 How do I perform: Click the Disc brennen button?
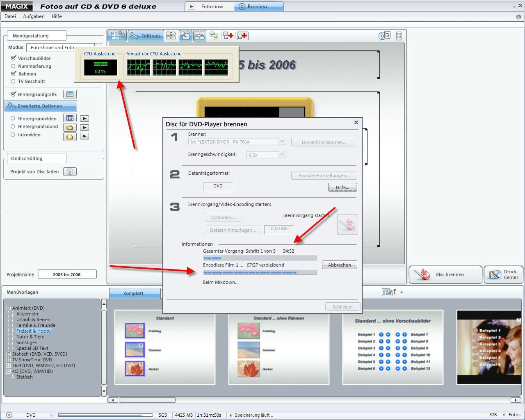445,274
